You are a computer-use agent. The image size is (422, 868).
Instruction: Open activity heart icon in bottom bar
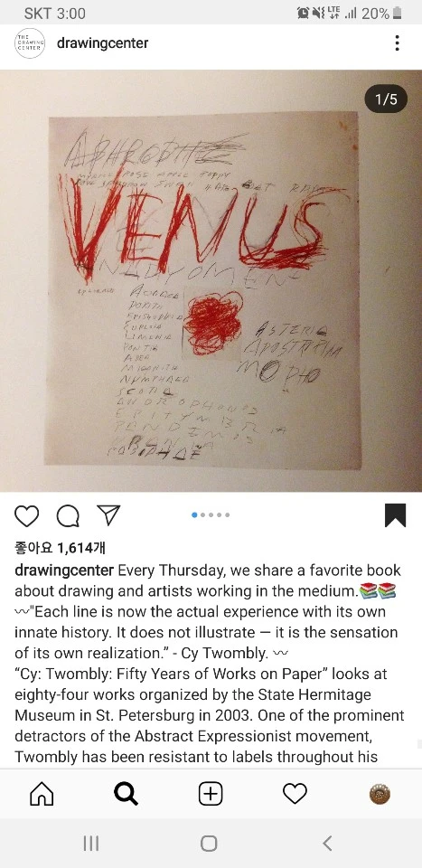(295, 795)
